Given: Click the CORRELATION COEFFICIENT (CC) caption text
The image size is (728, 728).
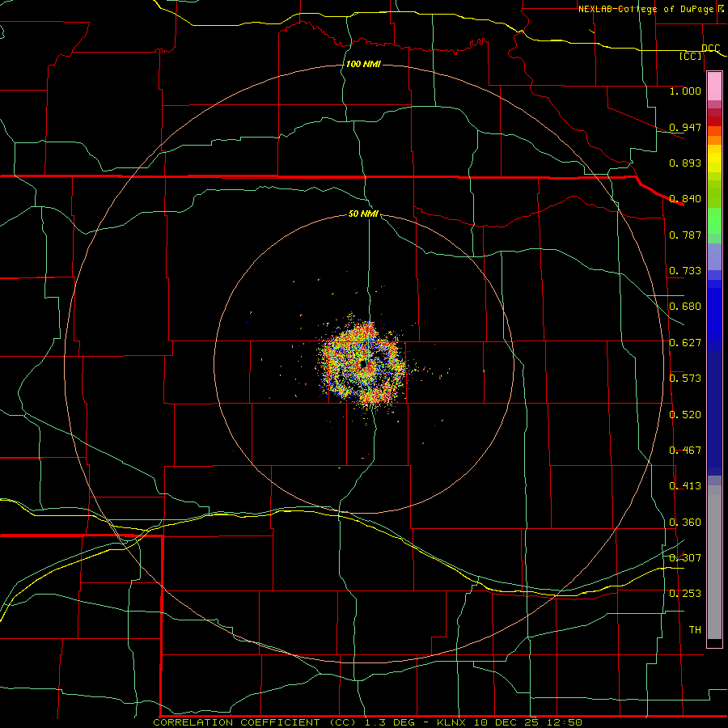Looking at the screenshot, I should coord(256,722).
